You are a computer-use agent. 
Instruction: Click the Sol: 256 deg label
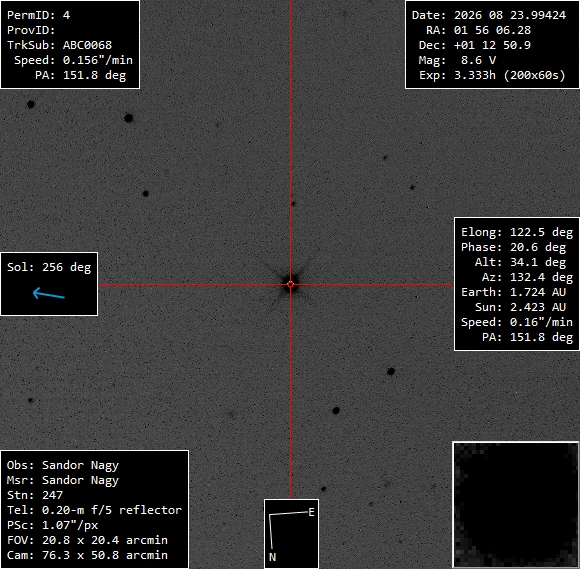click(x=49, y=267)
